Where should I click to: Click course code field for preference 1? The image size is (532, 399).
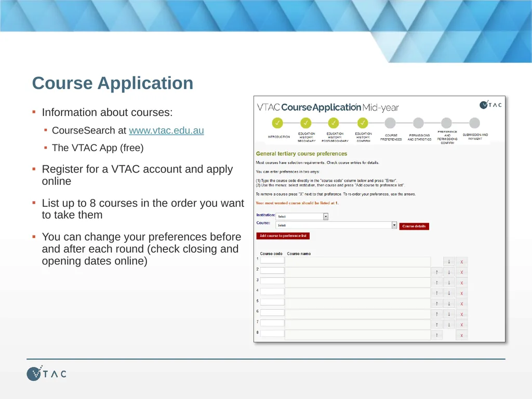click(272, 261)
